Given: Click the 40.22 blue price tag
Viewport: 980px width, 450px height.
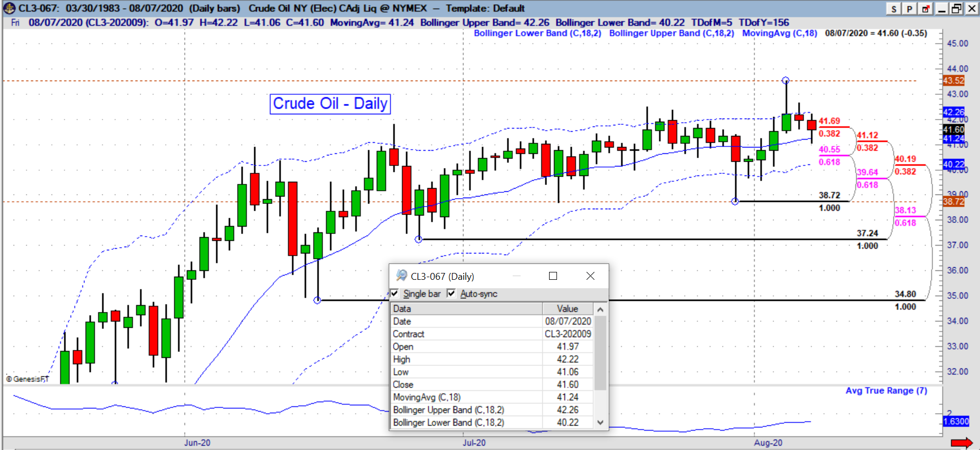Looking at the screenshot, I should 954,164.
